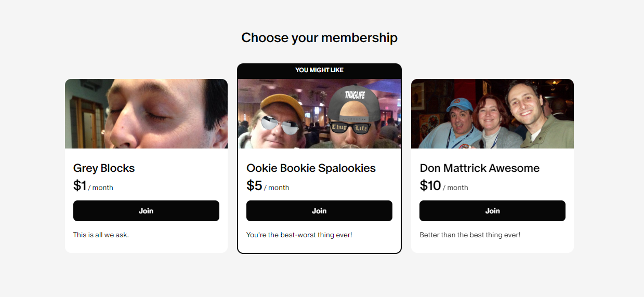This screenshot has height=297, width=644.
Task: Select the Grey Blocks tier title
Action: coord(104,168)
